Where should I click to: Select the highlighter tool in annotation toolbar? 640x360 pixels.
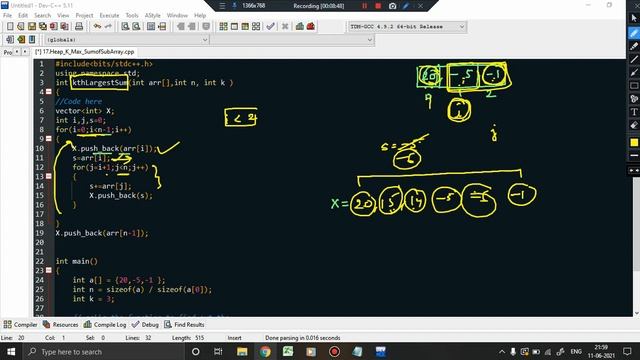tap(634, 46)
